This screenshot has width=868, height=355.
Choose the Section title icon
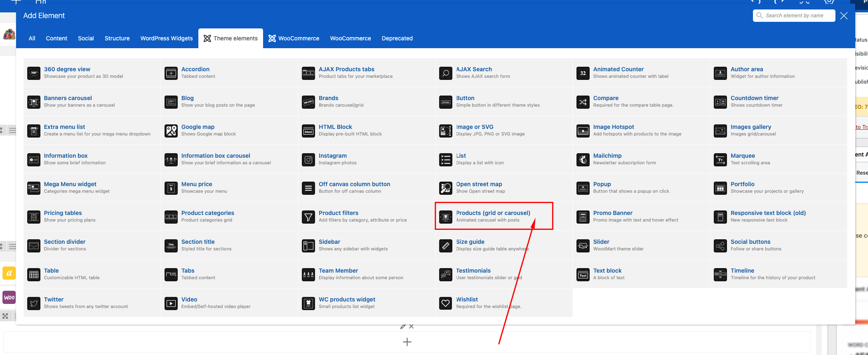point(171,245)
